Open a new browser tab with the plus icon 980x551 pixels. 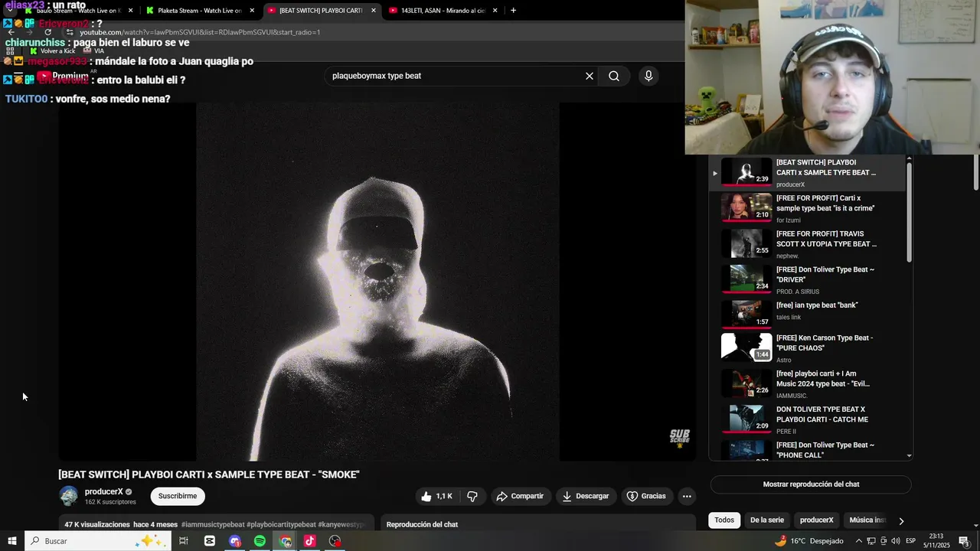tap(513, 11)
